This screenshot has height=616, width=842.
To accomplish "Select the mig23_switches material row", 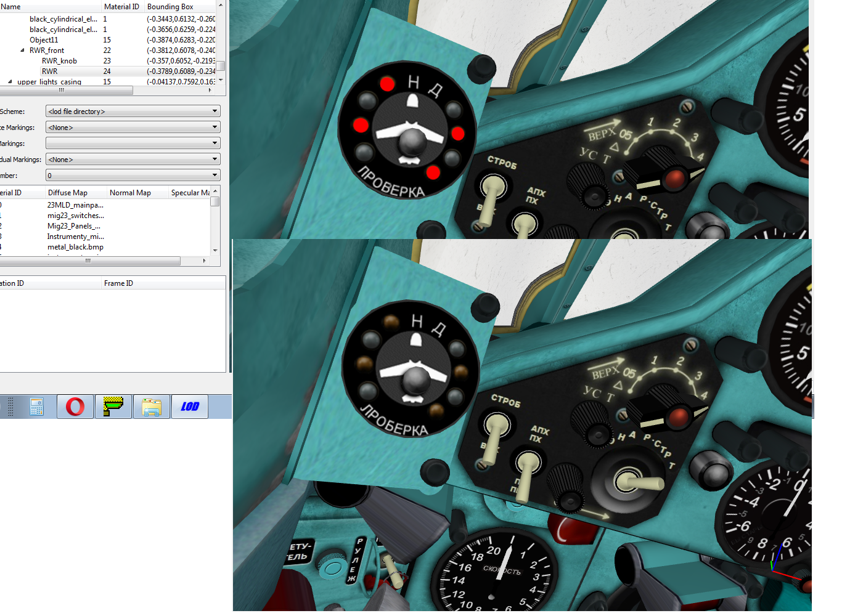I will click(x=105, y=216).
